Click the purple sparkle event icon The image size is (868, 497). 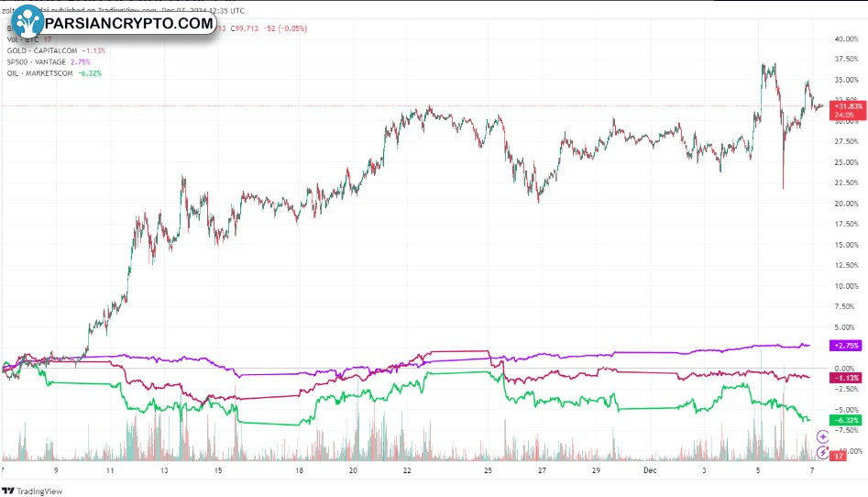822,437
